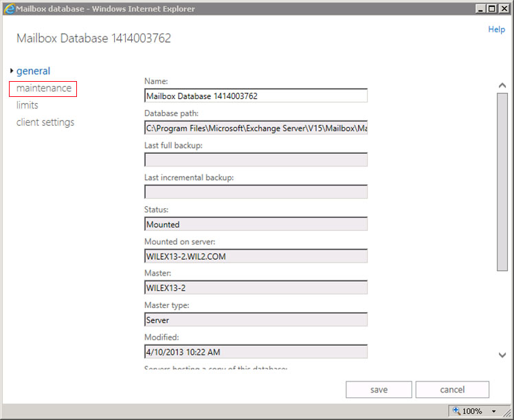Click the vertical scrollbar thumb
Image resolution: width=514 pixels, height=420 pixels.
pyautogui.click(x=502, y=182)
